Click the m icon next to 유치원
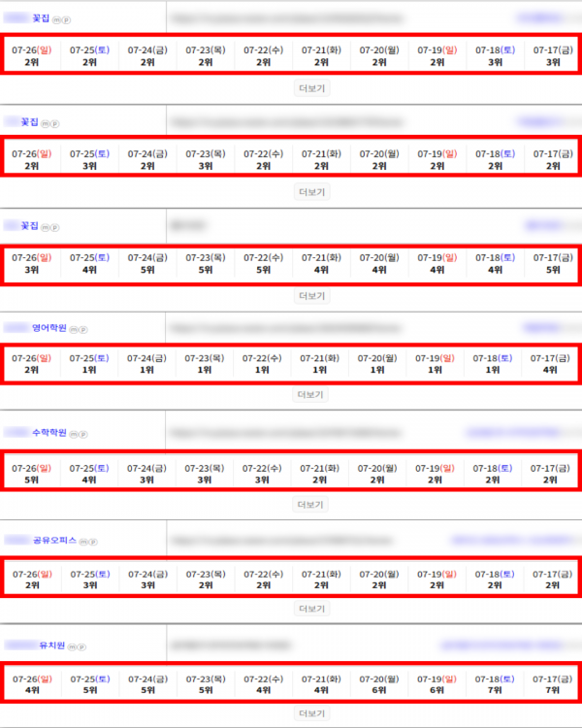Image resolution: width=582 pixels, height=728 pixels. click(x=72, y=646)
